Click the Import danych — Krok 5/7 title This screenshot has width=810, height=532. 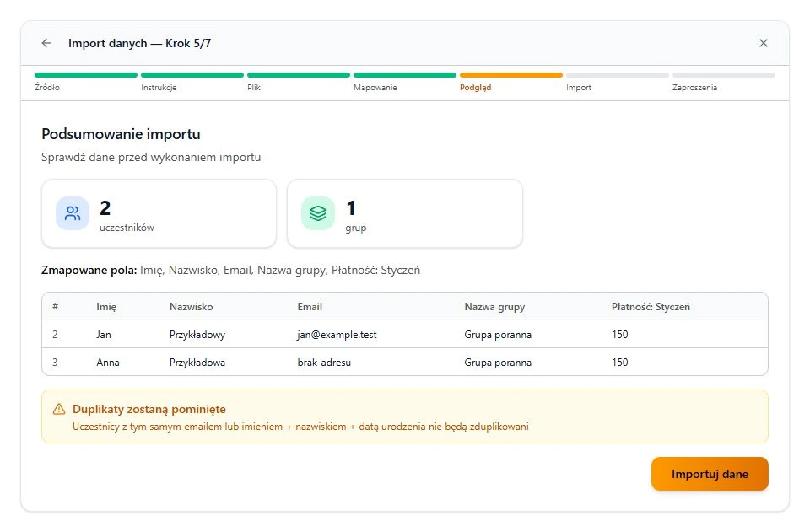(139, 43)
